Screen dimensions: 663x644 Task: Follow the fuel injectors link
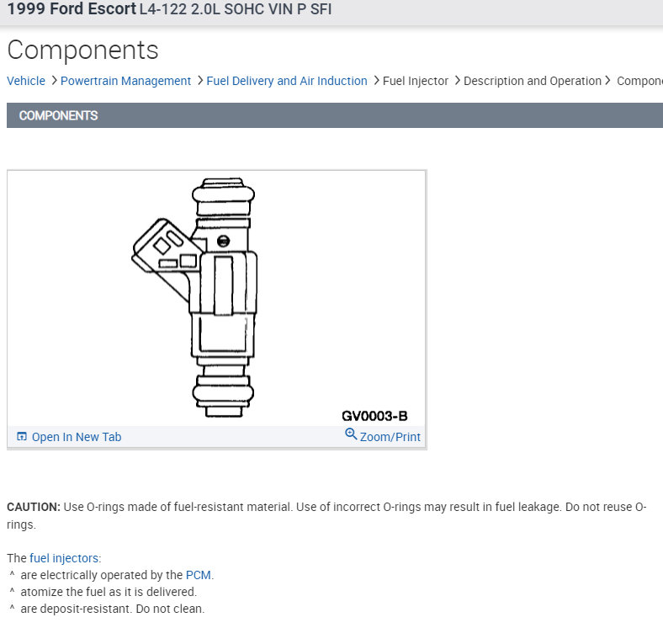tap(64, 558)
